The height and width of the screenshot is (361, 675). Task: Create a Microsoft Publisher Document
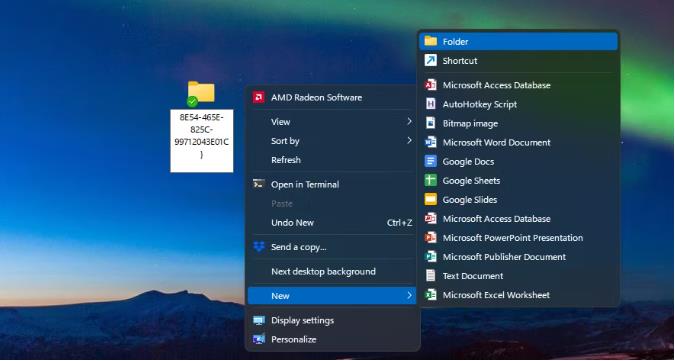click(518, 257)
